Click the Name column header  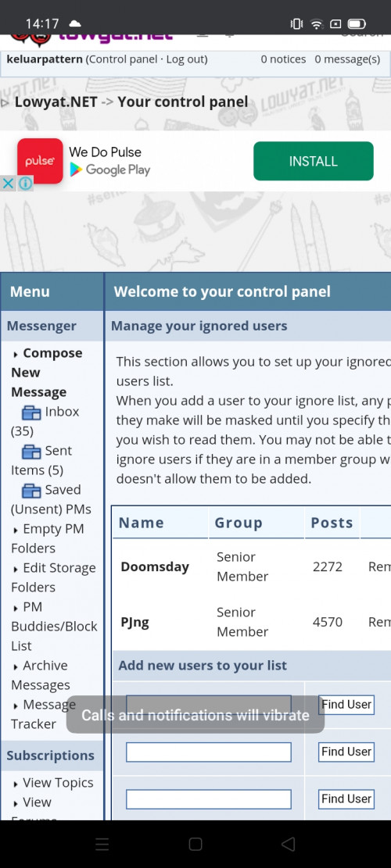click(142, 523)
